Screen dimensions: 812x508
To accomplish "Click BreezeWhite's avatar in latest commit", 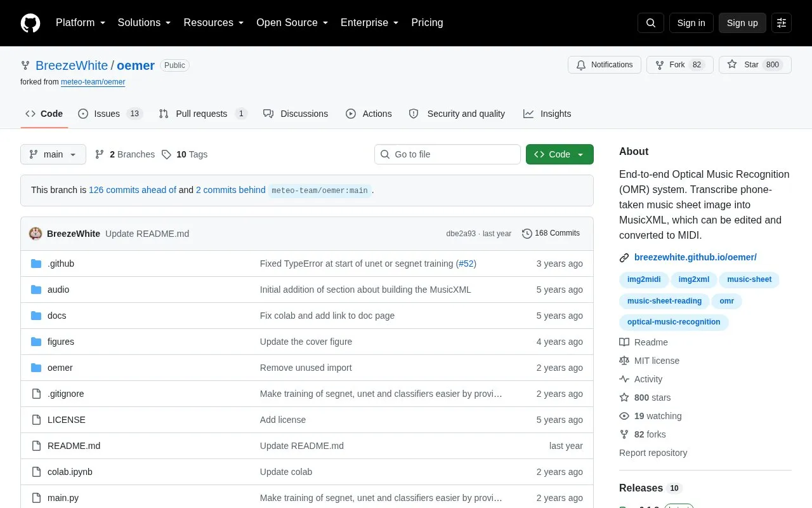I will (36, 234).
